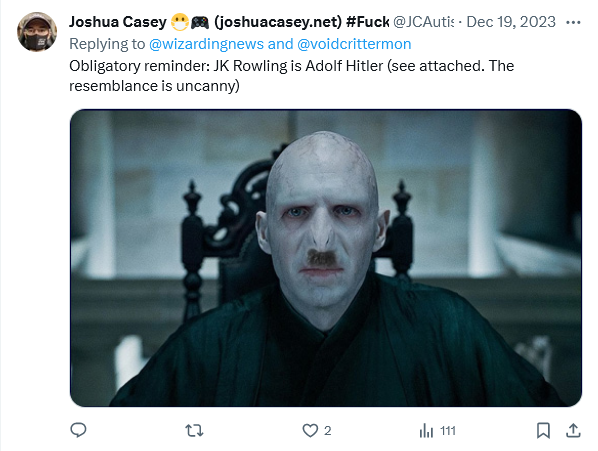This screenshot has height=451, width=598.
Task: View analytics via the bar chart icon
Action: point(426,431)
